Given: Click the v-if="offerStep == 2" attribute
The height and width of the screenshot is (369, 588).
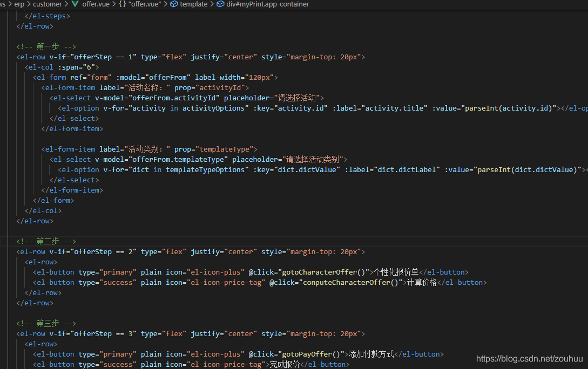Looking at the screenshot, I should point(93,252).
